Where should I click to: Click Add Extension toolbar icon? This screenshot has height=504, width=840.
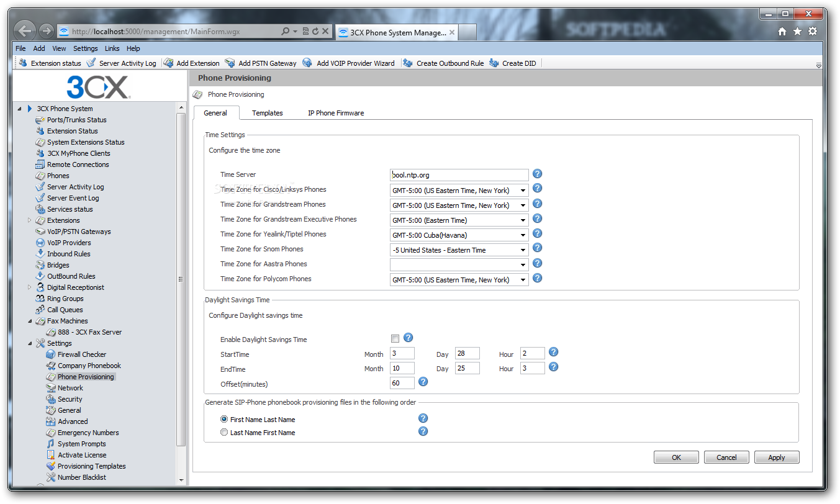168,63
